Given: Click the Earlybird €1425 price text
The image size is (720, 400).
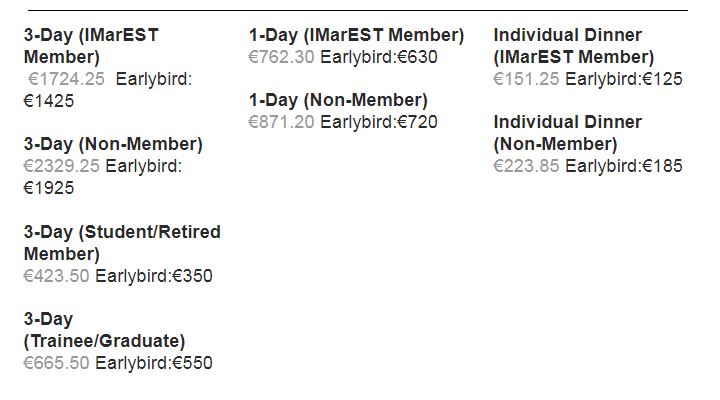Looking at the screenshot, I should pos(108,90).
